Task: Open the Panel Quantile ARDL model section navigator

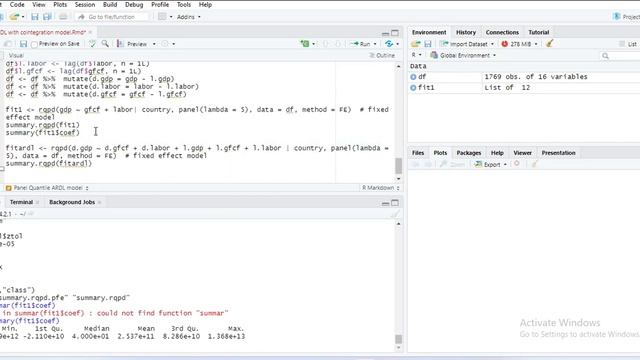Action: click(47, 188)
